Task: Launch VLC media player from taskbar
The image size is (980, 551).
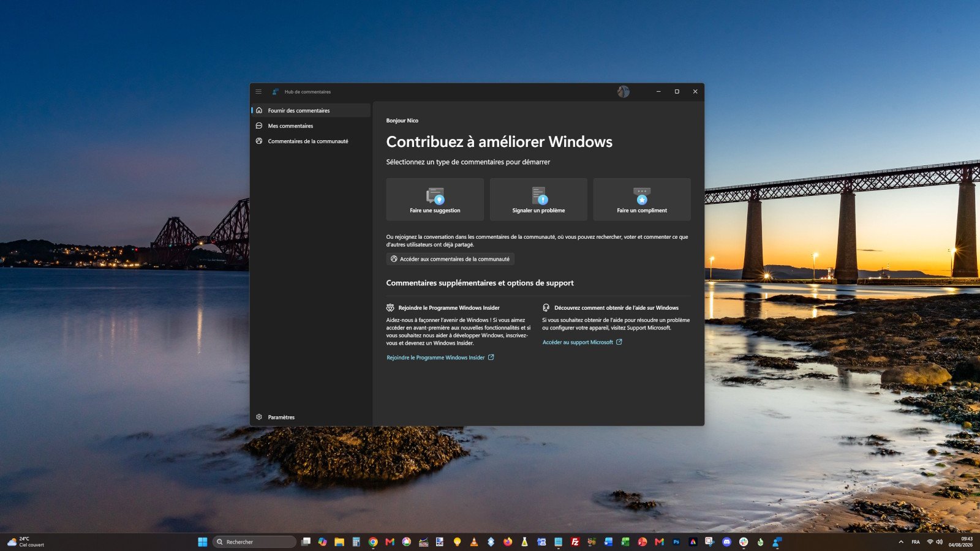Action: coord(473,542)
